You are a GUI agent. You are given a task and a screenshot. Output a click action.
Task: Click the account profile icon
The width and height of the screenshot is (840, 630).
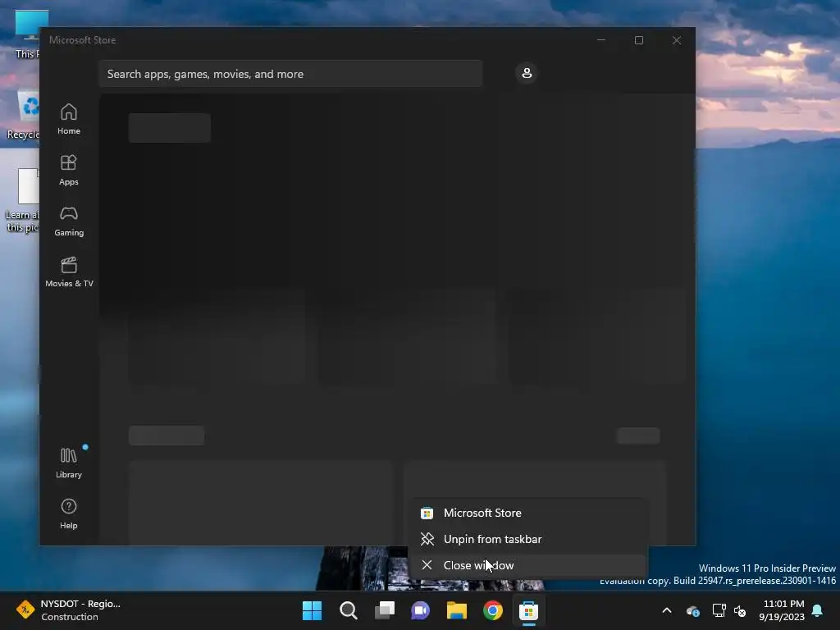click(527, 73)
